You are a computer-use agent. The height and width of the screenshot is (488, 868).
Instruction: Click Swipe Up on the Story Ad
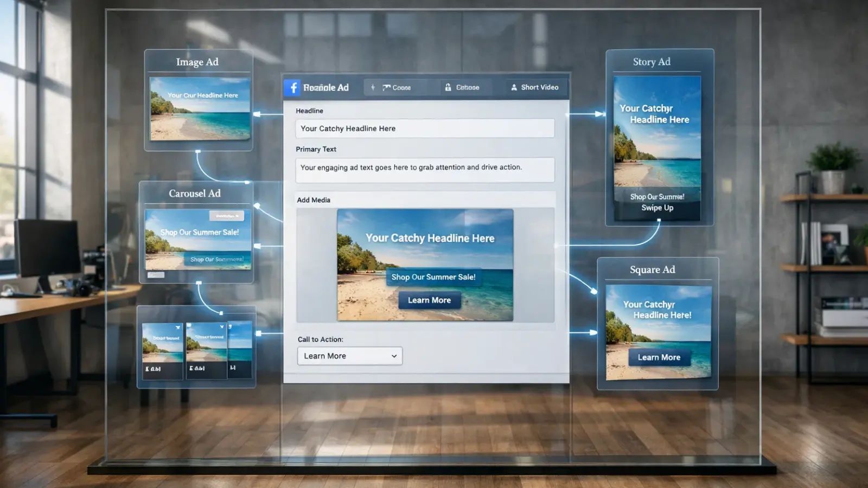(658, 208)
